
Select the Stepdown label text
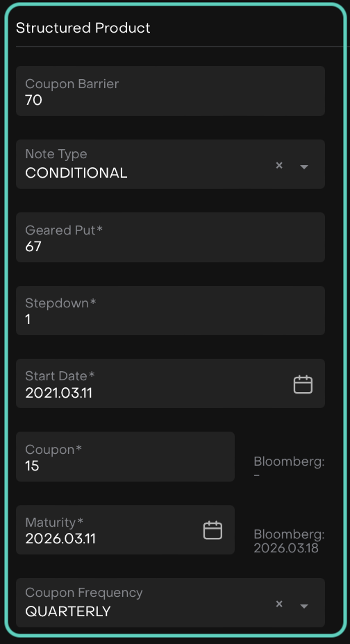click(60, 303)
